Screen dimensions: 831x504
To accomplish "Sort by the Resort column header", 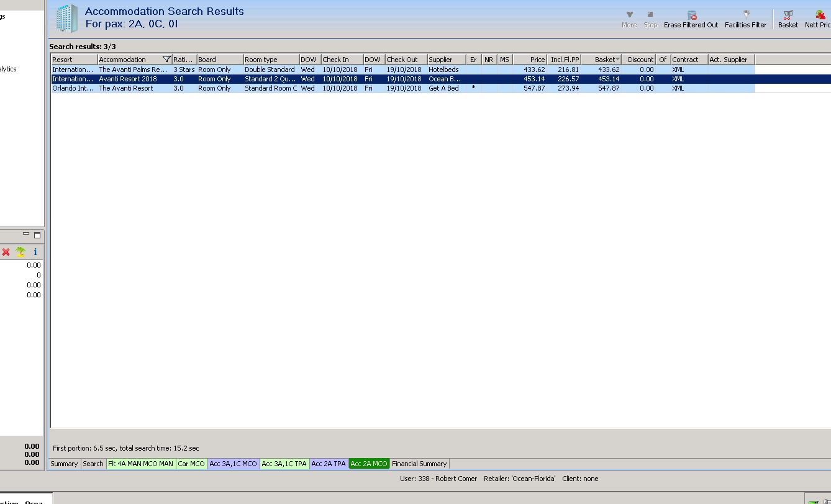I will coord(74,60).
